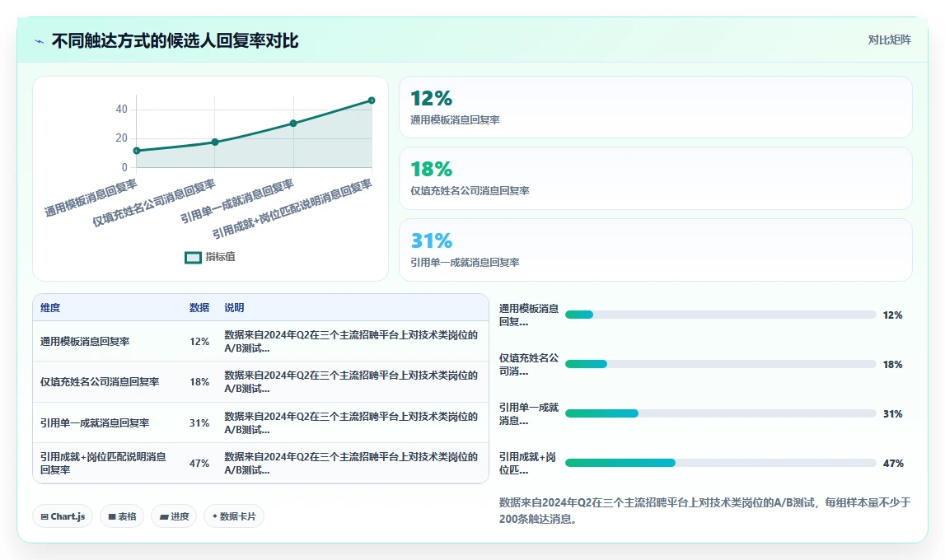Select the 31% stat card
The width and height of the screenshot is (945, 560).
click(x=656, y=250)
